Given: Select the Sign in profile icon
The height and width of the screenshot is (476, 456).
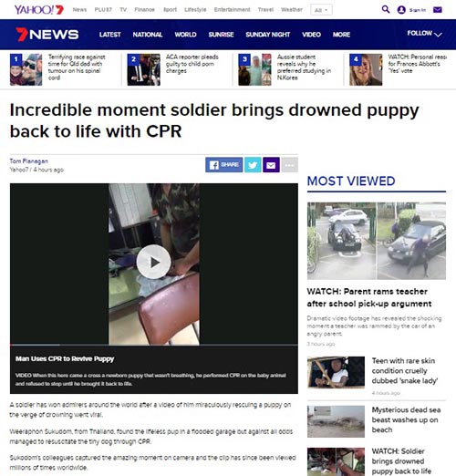Looking at the screenshot, I should (401, 10).
